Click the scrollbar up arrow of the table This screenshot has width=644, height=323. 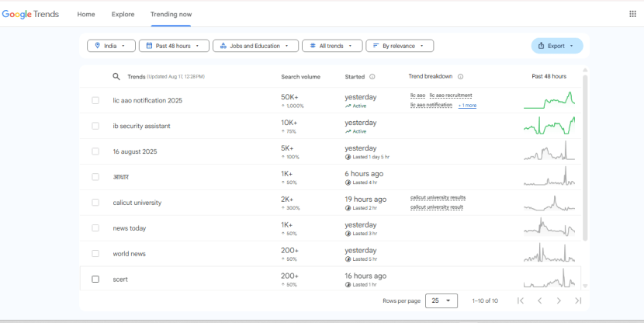tap(585, 71)
